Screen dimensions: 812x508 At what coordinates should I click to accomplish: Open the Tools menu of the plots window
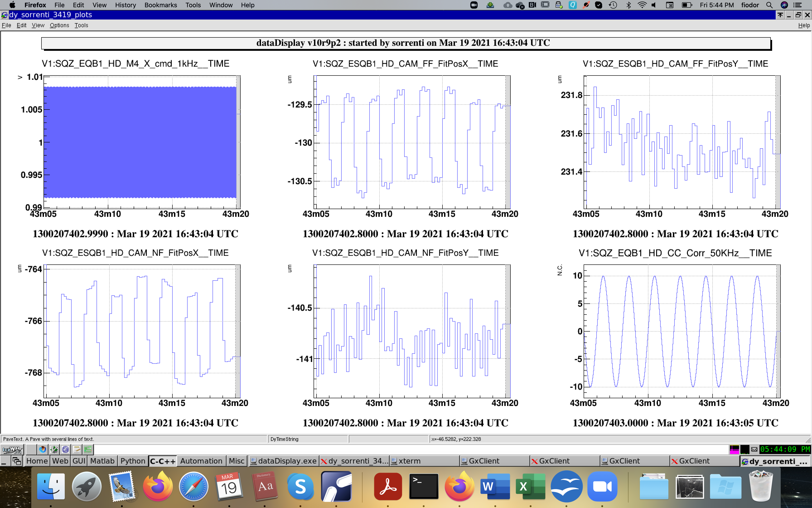pos(81,25)
